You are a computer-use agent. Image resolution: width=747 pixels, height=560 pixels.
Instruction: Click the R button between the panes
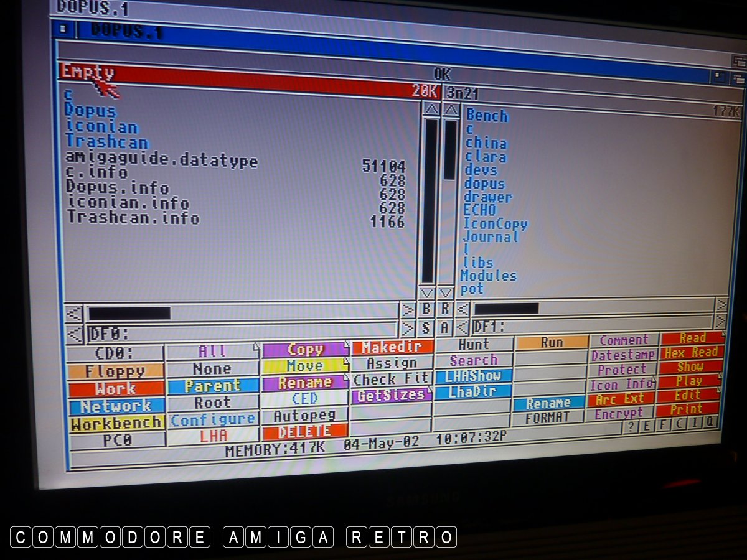(445, 308)
